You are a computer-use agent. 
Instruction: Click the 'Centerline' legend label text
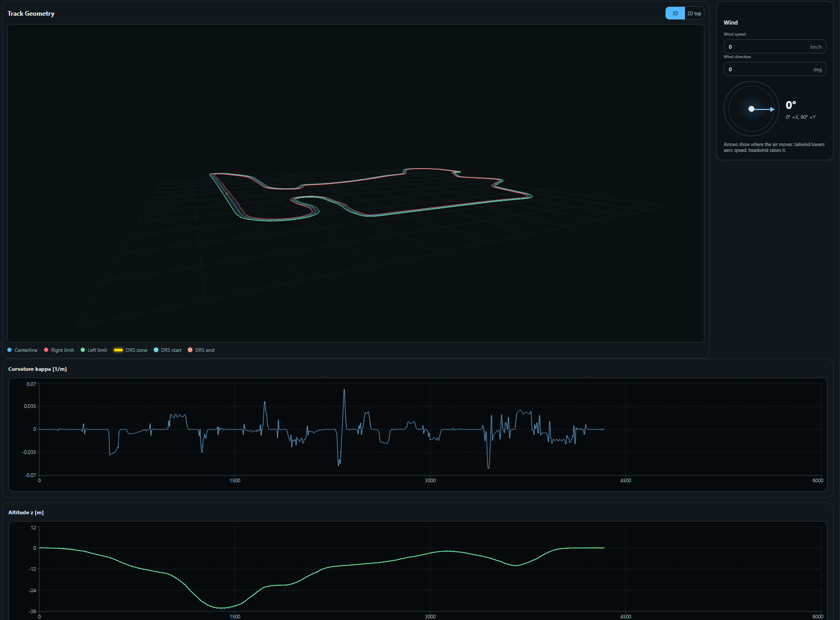pyautogui.click(x=26, y=350)
